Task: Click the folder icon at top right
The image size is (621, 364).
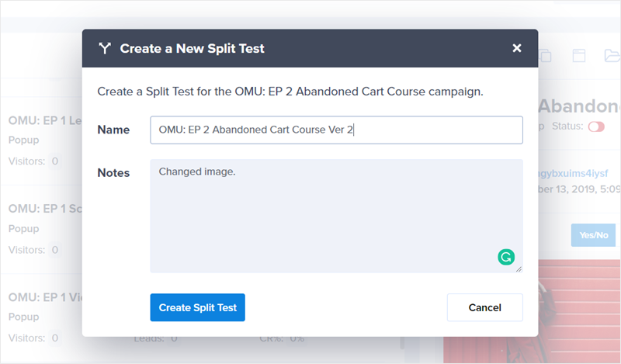Action: click(x=612, y=55)
